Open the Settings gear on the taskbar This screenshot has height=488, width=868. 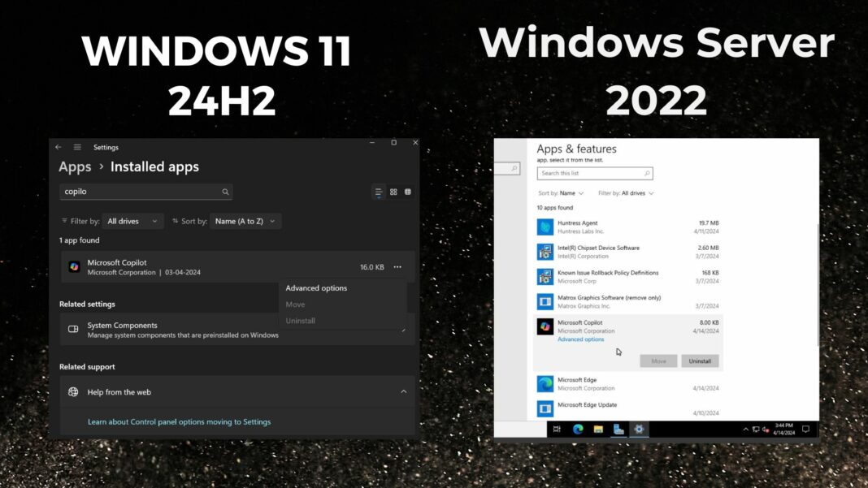[640, 429]
